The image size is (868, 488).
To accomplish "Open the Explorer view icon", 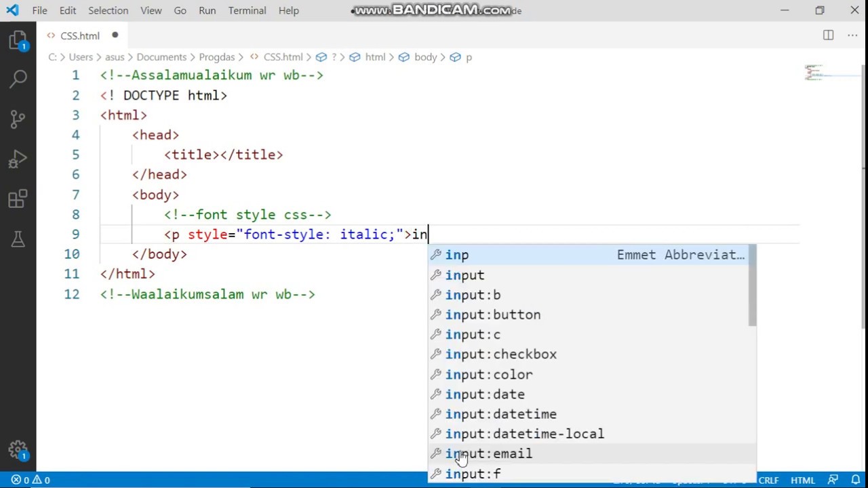I will (18, 41).
